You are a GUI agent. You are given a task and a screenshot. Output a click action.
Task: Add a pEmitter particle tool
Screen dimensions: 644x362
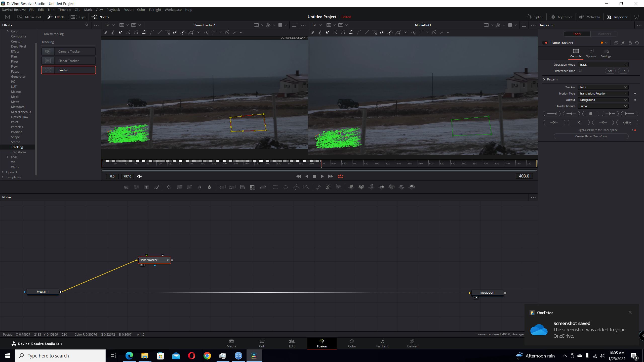tap(318, 187)
